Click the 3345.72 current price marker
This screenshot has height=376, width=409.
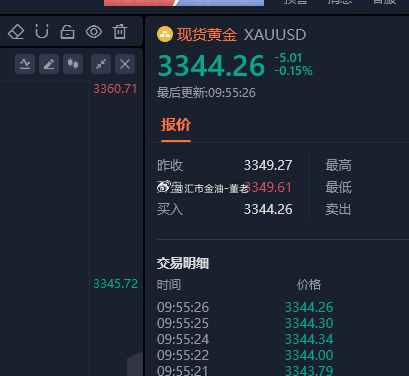pos(116,284)
